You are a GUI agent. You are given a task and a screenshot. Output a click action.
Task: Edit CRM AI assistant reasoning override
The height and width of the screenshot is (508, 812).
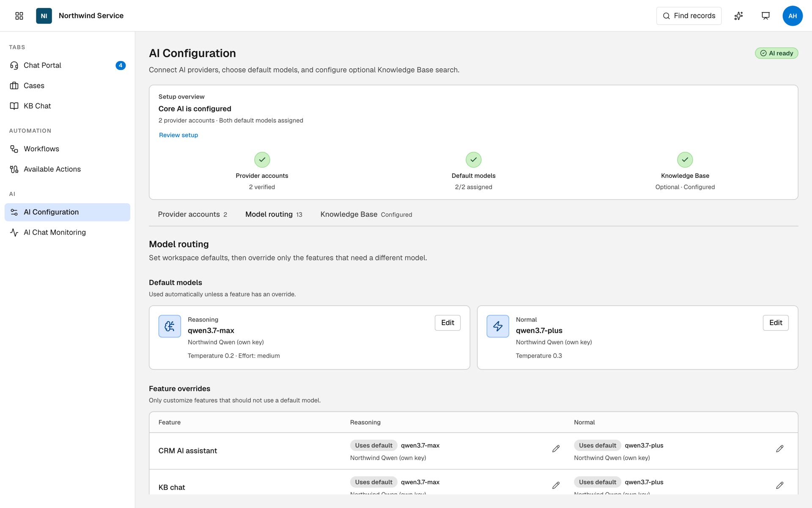[x=556, y=449]
